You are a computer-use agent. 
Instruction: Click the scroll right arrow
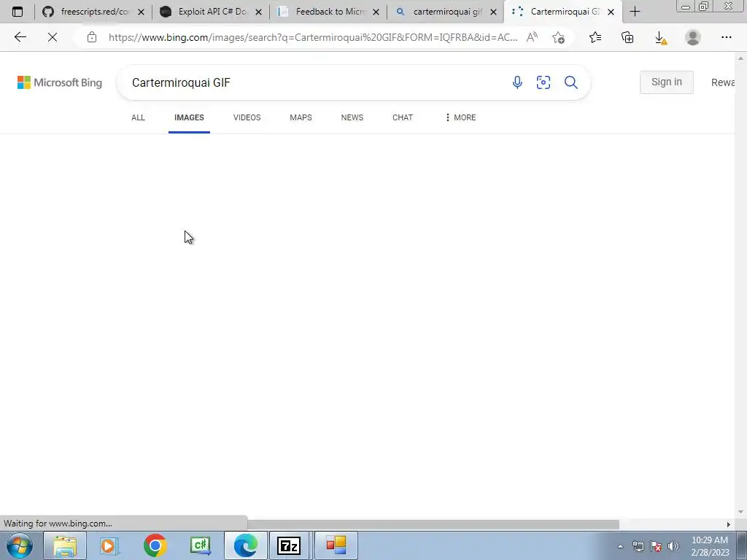[728, 524]
